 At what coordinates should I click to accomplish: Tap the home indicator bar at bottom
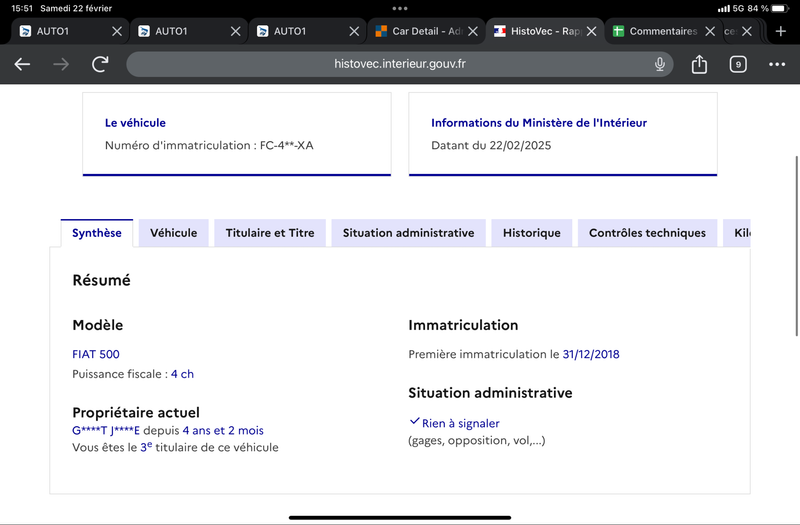[400, 517]
